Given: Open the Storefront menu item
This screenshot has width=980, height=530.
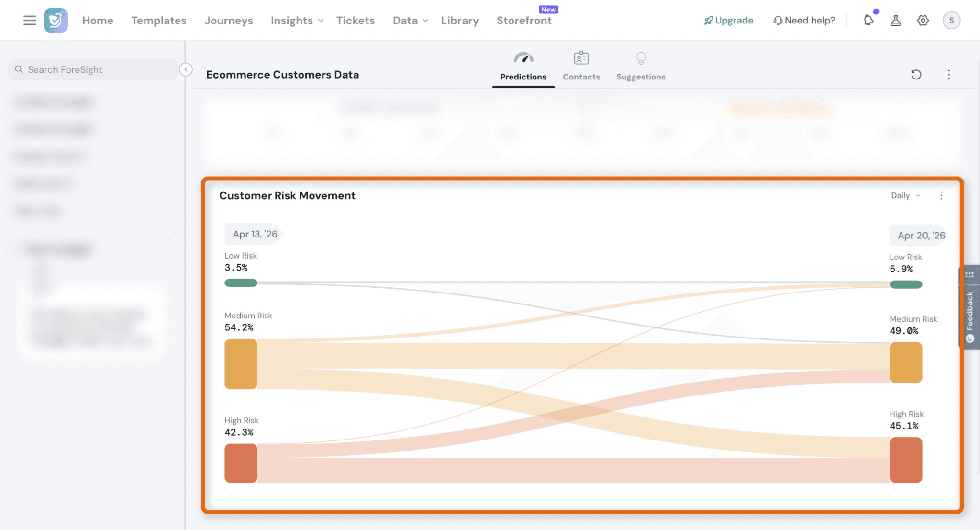Looking at the screenshot, I should pos(524,20).
